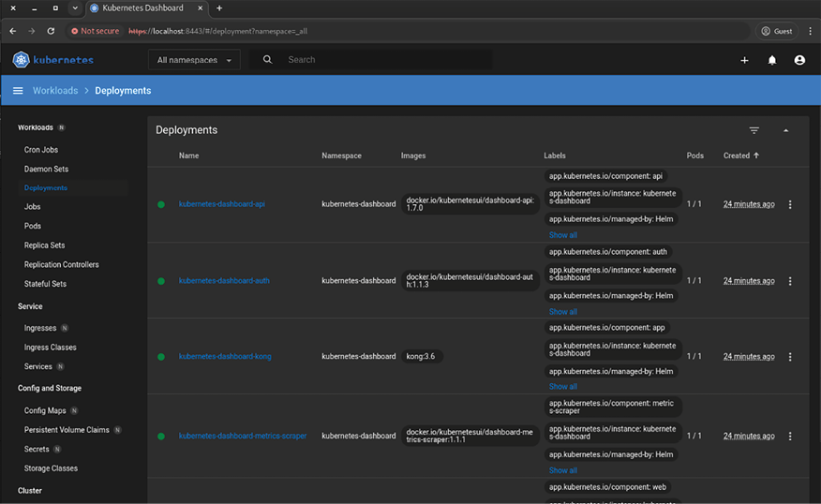Open the notifications bell icon
This screenshot has height=504, width=821.
click(x=772, y=60)
